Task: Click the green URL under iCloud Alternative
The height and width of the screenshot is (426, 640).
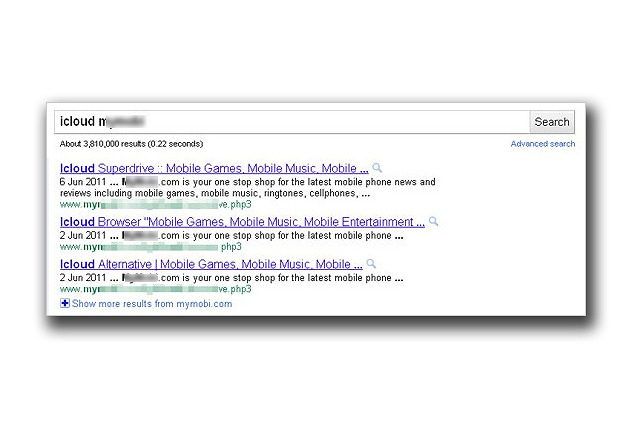Action: 155,289
